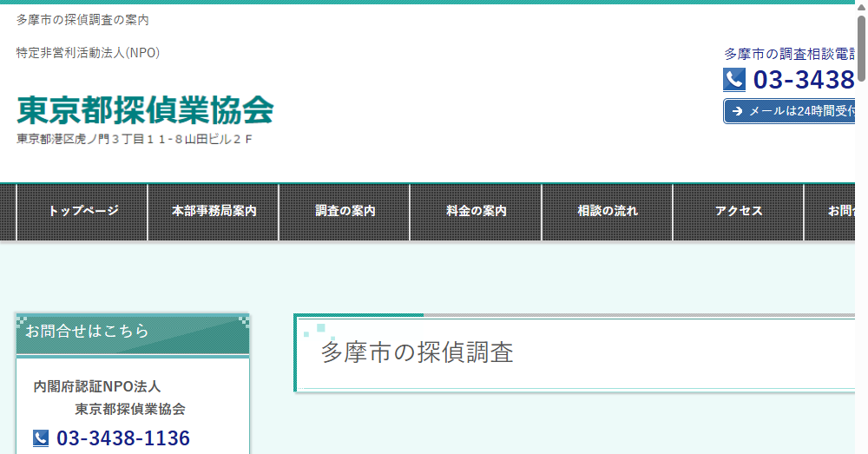Click the 東京都港区虎ノ門 address text
Image resolution: width=868 pixels, height=454 pixels.
coord(135,139)
